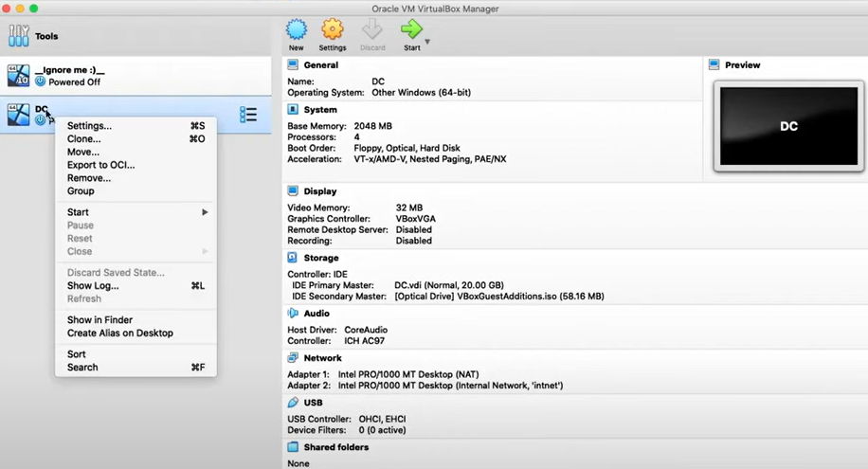Open the System section heading link
This screenshot has height=469, width=868.
tap(320, 110)
